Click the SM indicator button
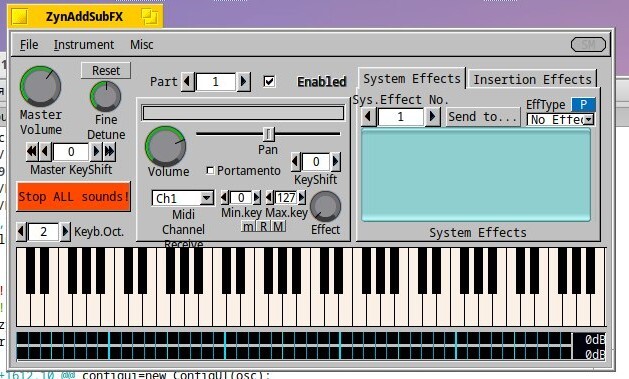629x379 pixels. [588, 45]
